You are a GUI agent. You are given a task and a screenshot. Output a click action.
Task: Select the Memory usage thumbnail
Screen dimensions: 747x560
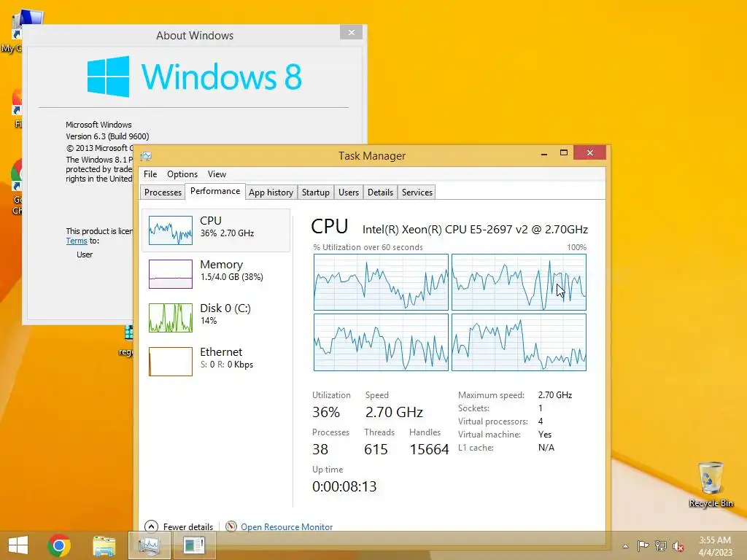point(171,274)
